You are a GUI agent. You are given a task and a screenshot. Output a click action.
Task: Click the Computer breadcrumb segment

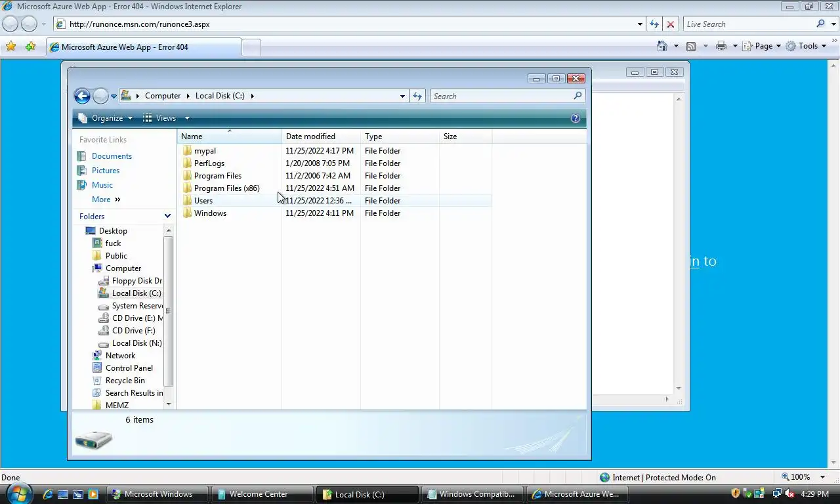[163, 96]
